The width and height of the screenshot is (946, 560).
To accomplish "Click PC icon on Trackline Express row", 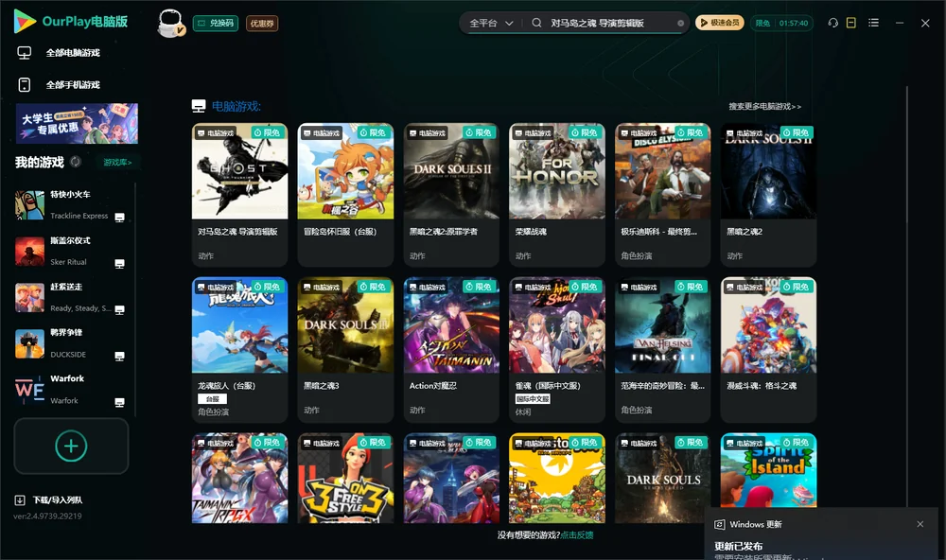I will pyautogui.click(x=119, y=218).
